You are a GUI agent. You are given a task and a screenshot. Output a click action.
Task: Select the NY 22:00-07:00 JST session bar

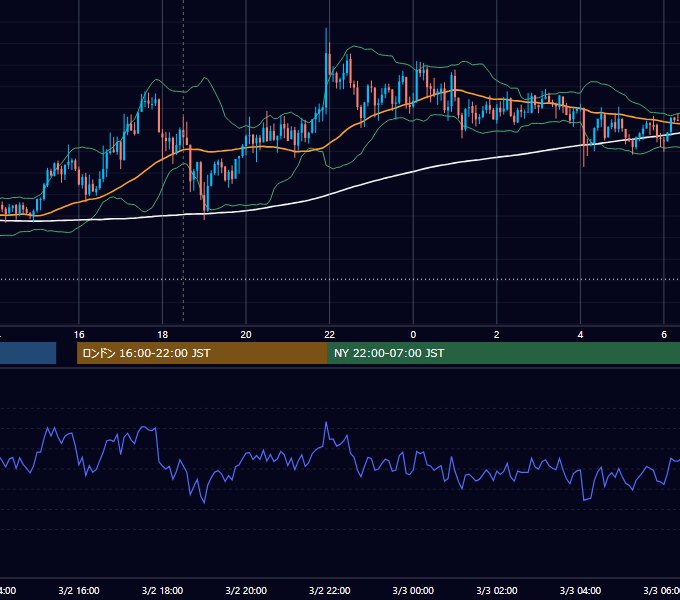click(503, 353)
